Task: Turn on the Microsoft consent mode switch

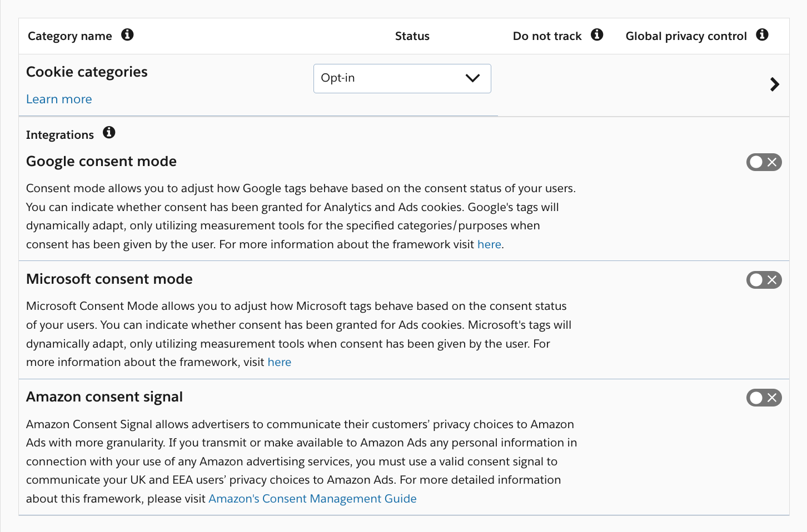Action: pyautogui.click(x=764, y=280)
